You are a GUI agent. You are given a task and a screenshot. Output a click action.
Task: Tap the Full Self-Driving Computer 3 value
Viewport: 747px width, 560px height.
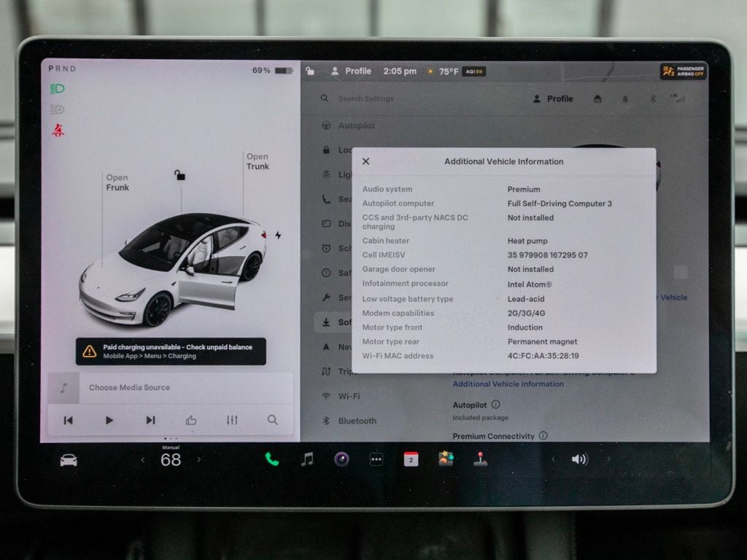click(560, 203)
